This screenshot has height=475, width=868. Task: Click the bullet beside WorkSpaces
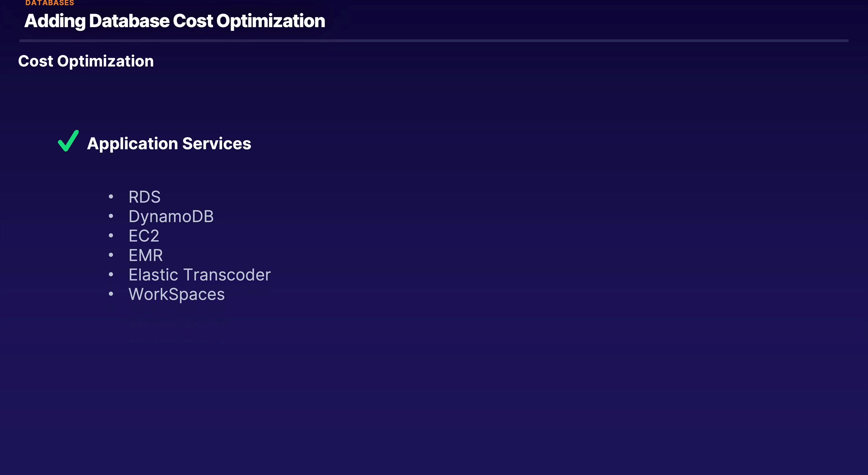[x=111, y=294]
